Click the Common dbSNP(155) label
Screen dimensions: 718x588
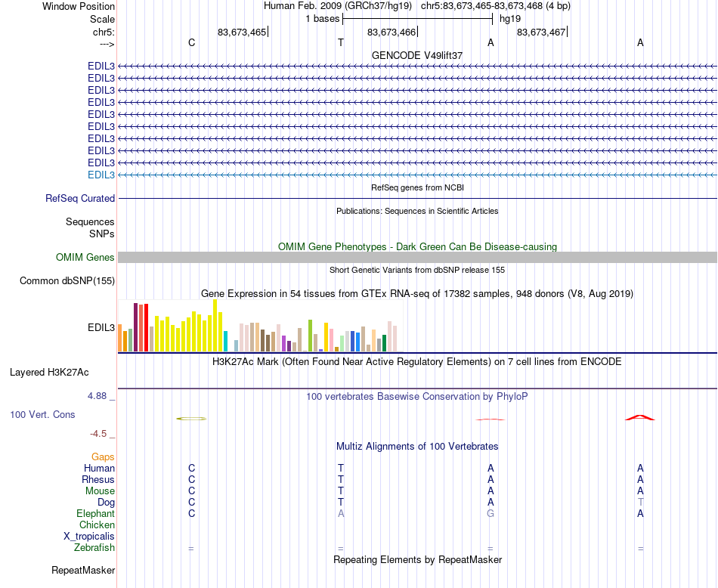[67, 280]
